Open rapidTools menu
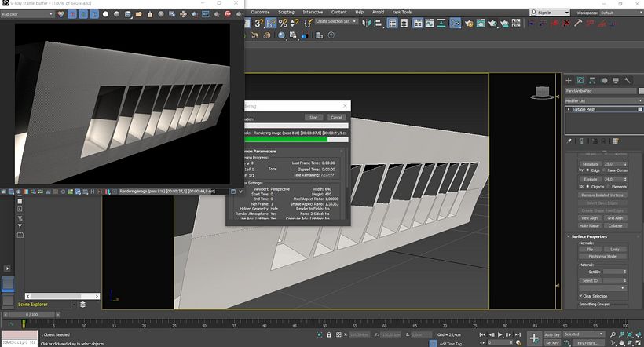Screen dimensions: 644x347 pos(401,12)
